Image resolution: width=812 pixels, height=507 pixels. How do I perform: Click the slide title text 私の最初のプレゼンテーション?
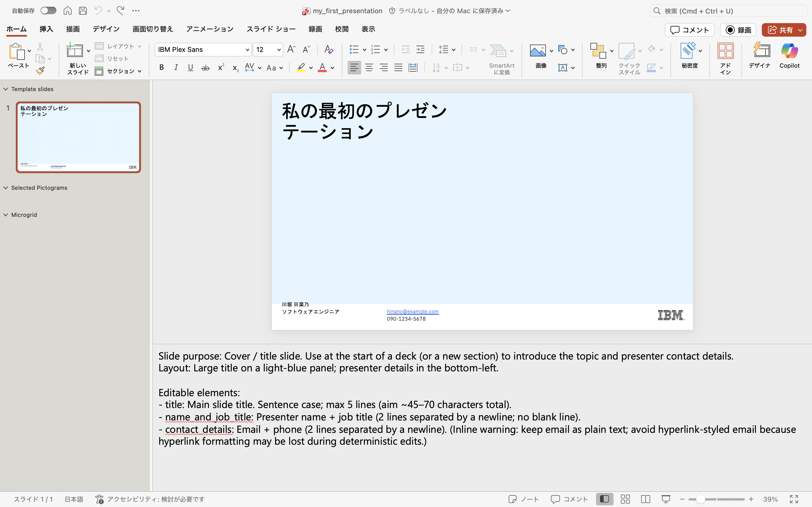pos(364,121)
